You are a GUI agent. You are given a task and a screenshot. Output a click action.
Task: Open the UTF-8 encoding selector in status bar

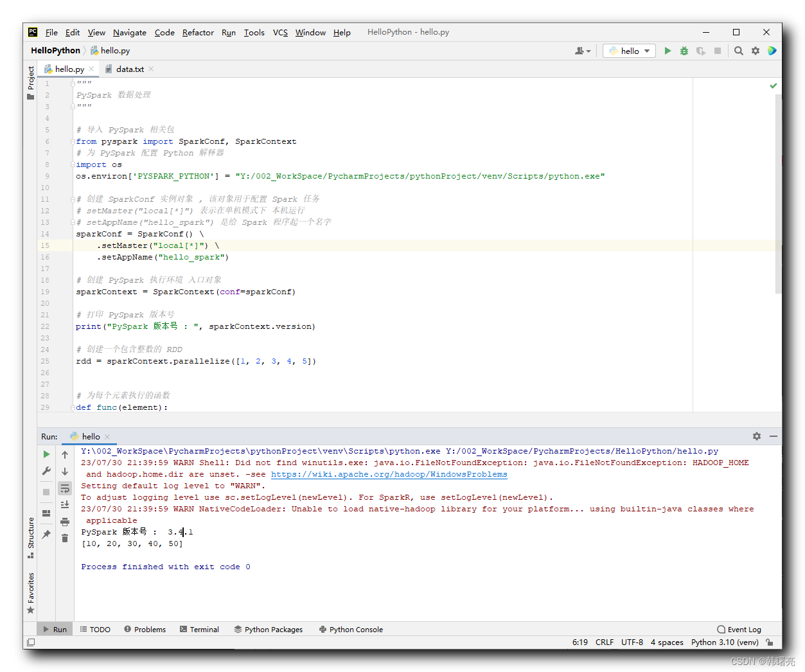click(x=632, y=642)
